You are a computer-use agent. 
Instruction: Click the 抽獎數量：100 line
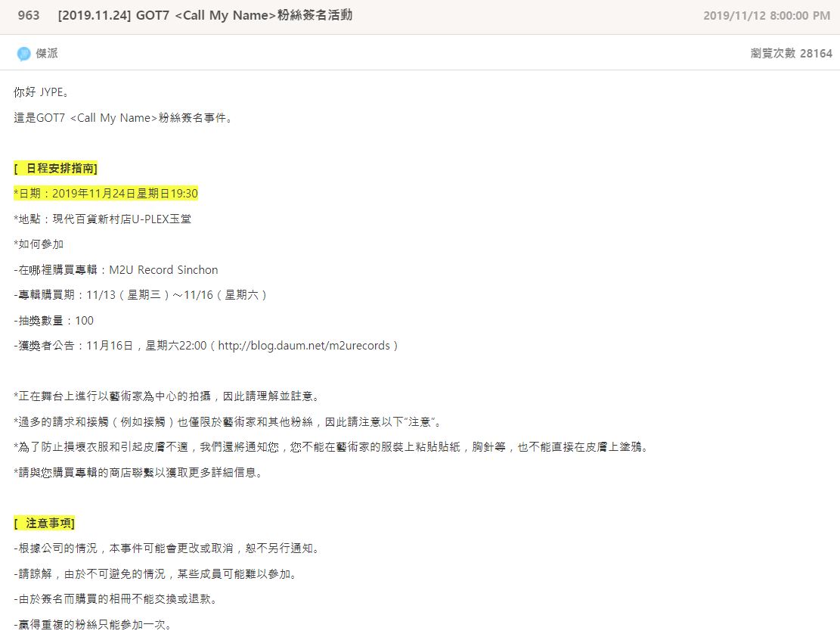click(54, 321)
